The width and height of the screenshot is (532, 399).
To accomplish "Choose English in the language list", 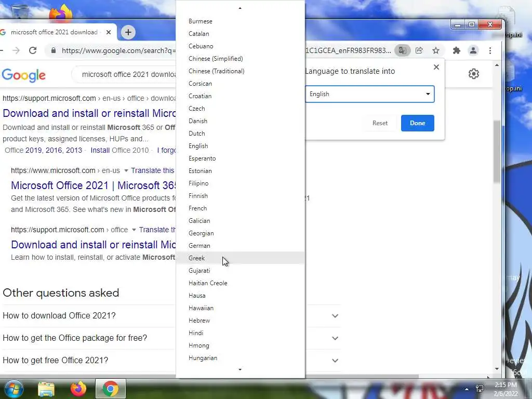I will coord(240,146).
